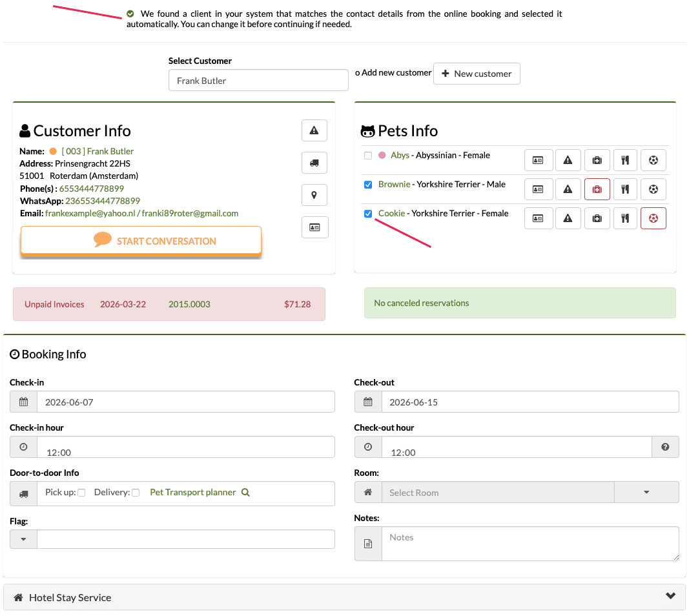This screenshot has height=616, width=689.
Task: Click the Check-in date field
Action: tap(186, 402)
